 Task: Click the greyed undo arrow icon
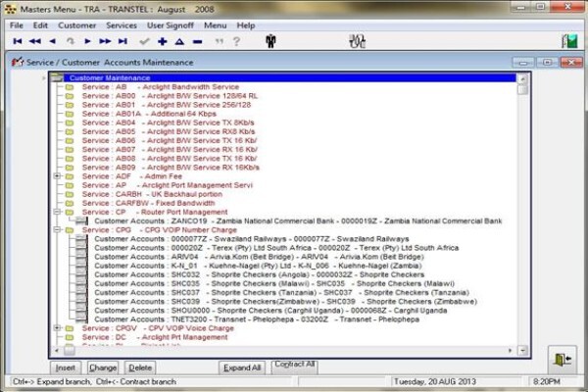pyautogui.click(x=71, y=41)
